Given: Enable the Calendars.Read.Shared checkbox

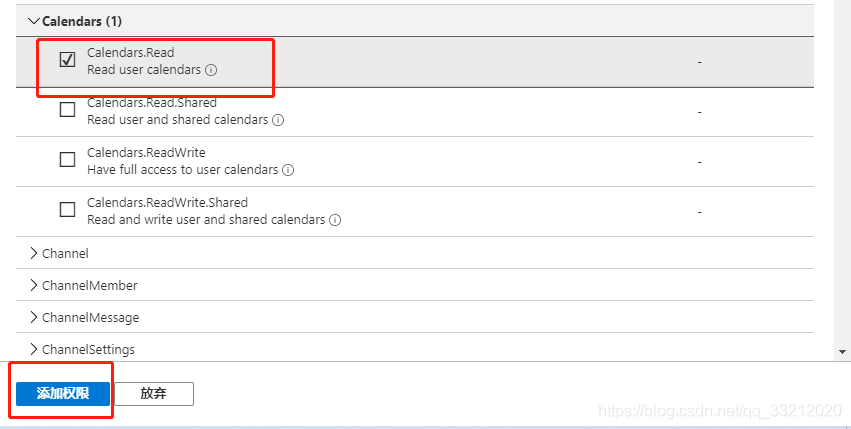Looking at the screenshot, I should click(68, 110).
